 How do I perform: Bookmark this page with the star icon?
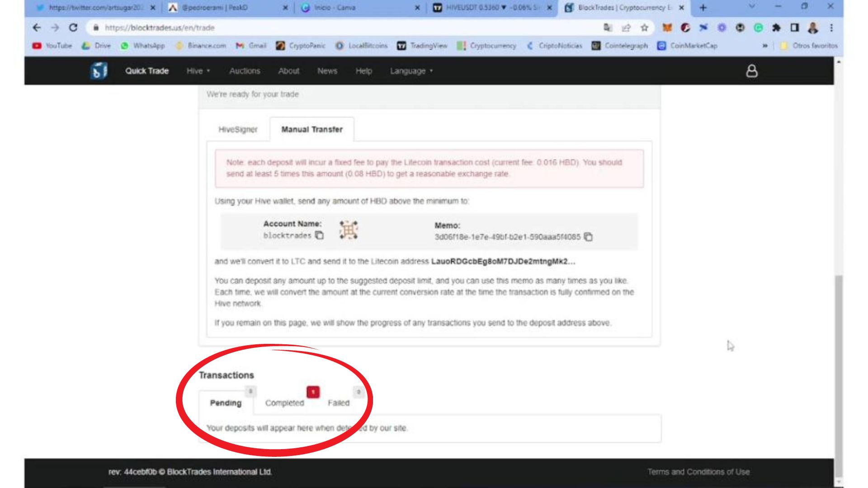644,28
